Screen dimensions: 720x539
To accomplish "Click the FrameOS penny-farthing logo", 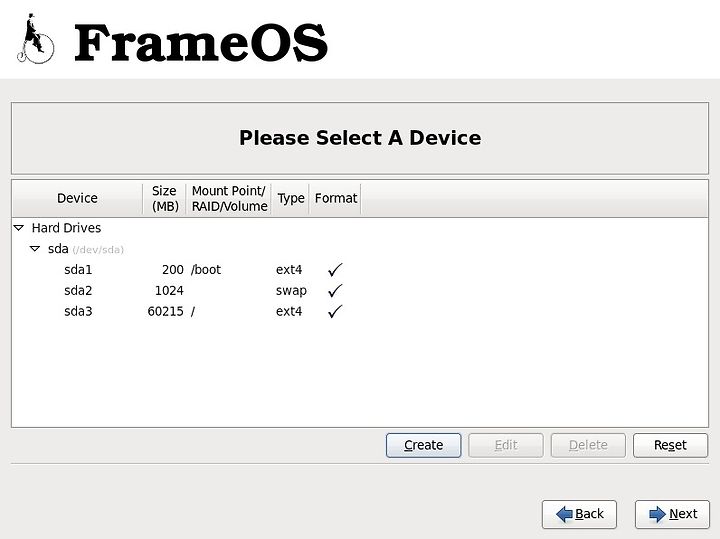I will tap(36, 39).
